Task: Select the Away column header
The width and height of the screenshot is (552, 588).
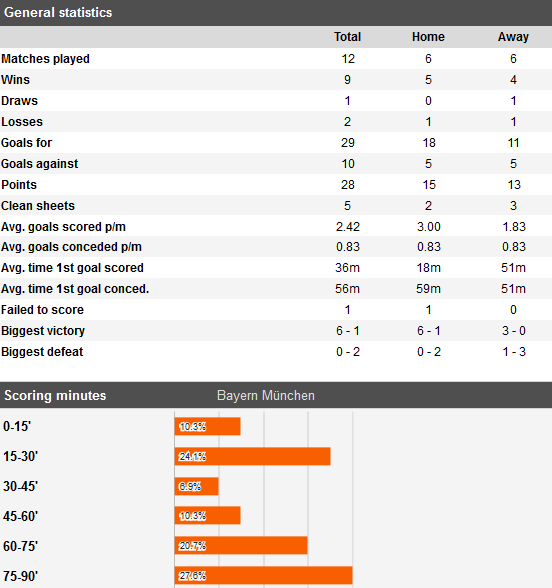Action: [x=513, y=37]
